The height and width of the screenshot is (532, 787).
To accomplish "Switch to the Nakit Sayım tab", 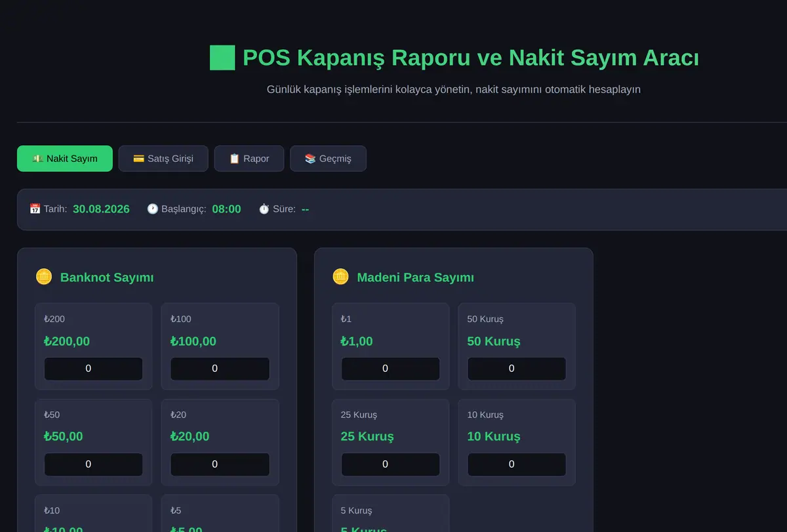I will [65, 159].
